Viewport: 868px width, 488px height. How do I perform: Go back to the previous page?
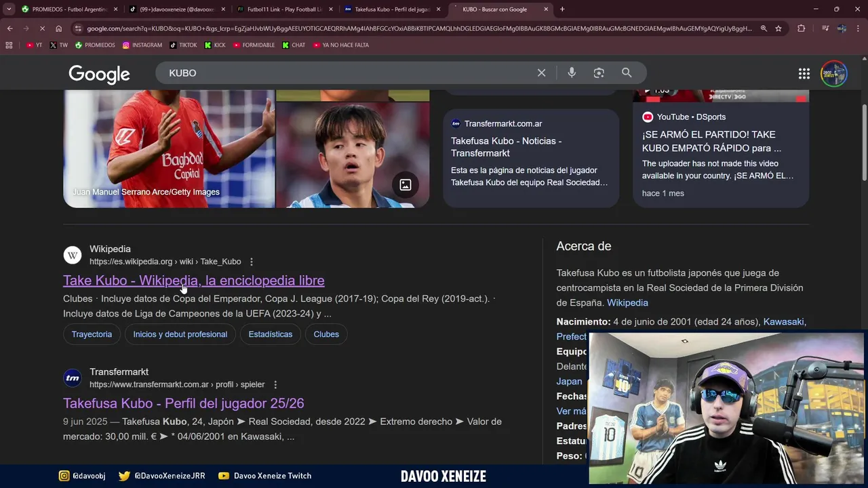click(x=9, y=28)
